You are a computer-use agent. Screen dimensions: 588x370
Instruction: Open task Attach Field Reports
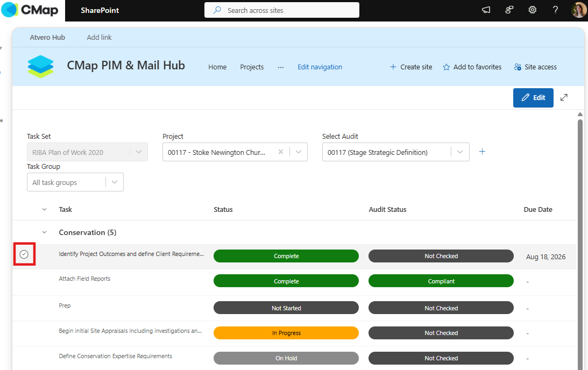(x=84, y=279)
